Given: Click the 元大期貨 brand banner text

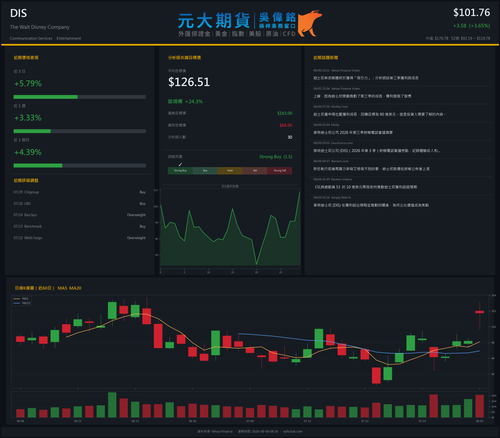Looking at the screenshot, I should pos(214,21).
